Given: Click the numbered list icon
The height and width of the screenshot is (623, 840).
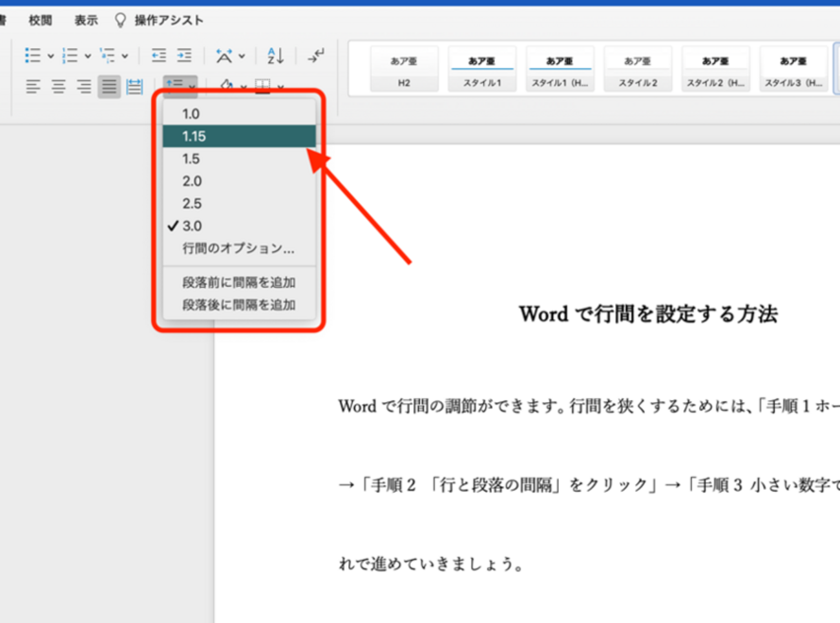Looking at the screenshot, I should 70,56.
